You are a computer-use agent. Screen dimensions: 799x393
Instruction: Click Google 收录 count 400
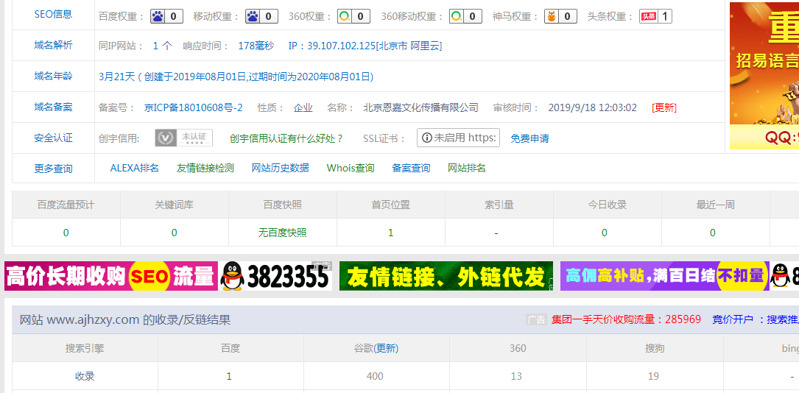click(375, 376)
